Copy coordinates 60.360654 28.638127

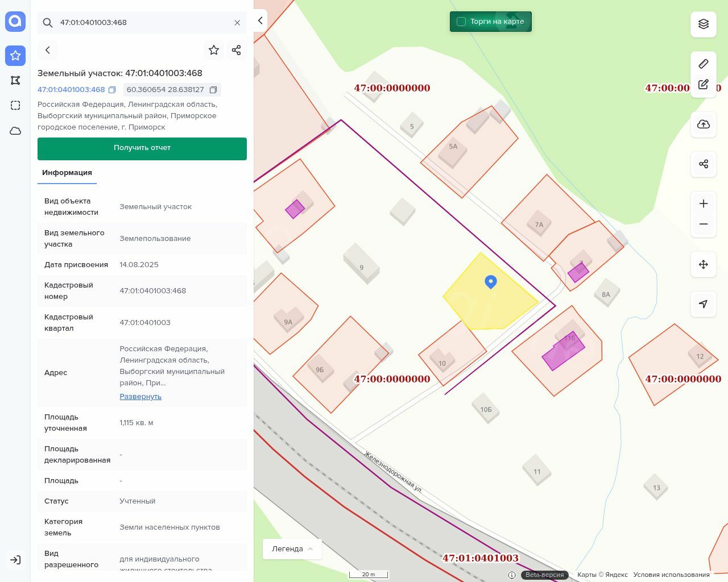tap(213, 90)
